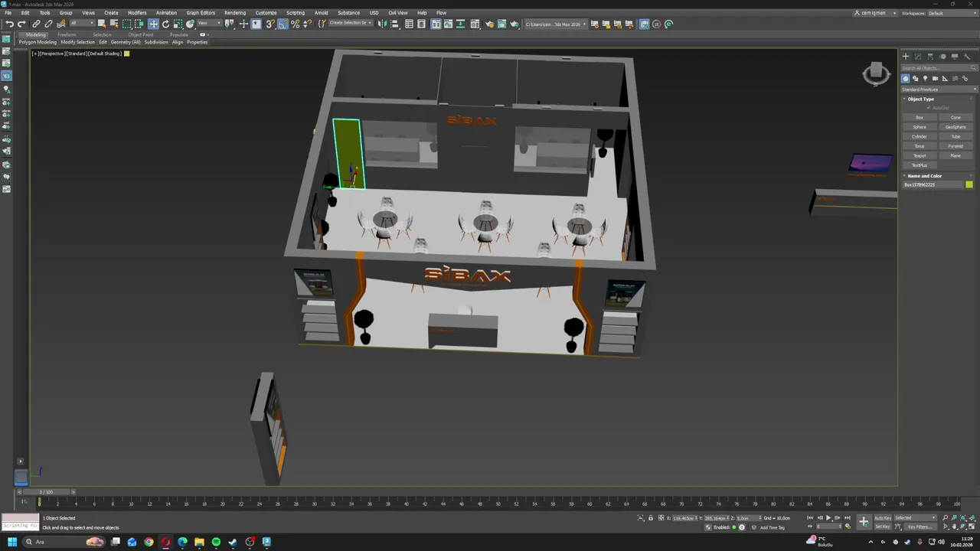Click the Teapot primitive button

pos(920,155)
